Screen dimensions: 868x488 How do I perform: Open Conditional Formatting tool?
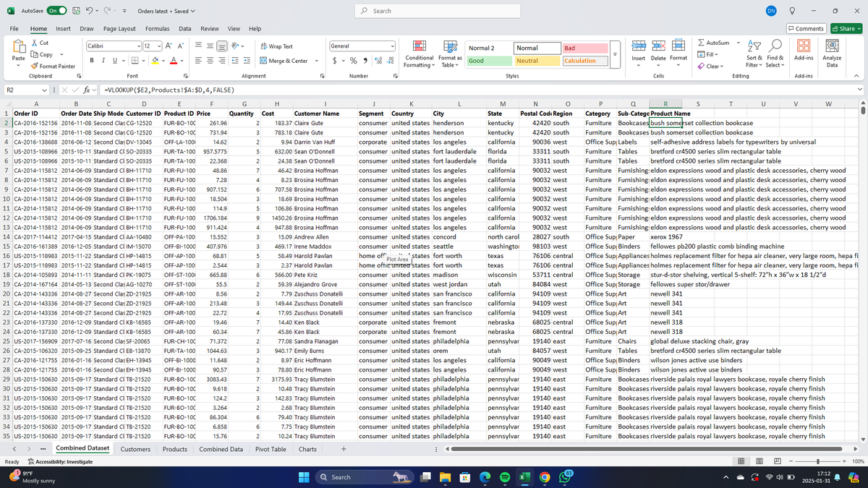click(420, 54)
